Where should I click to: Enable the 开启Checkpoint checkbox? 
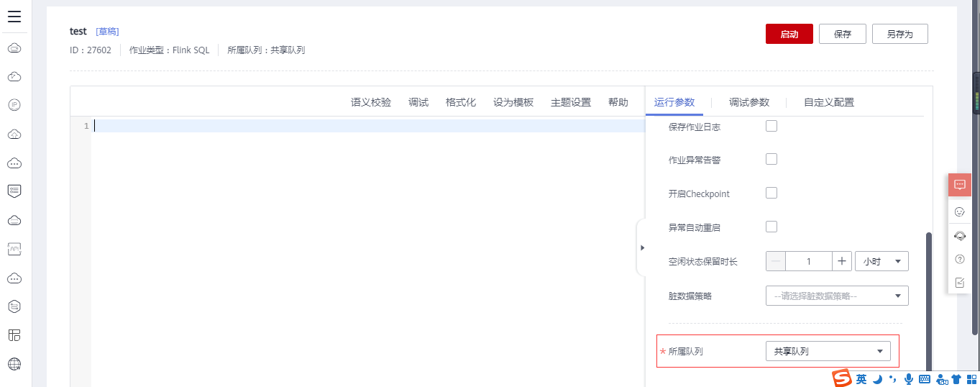coord(771,193)
